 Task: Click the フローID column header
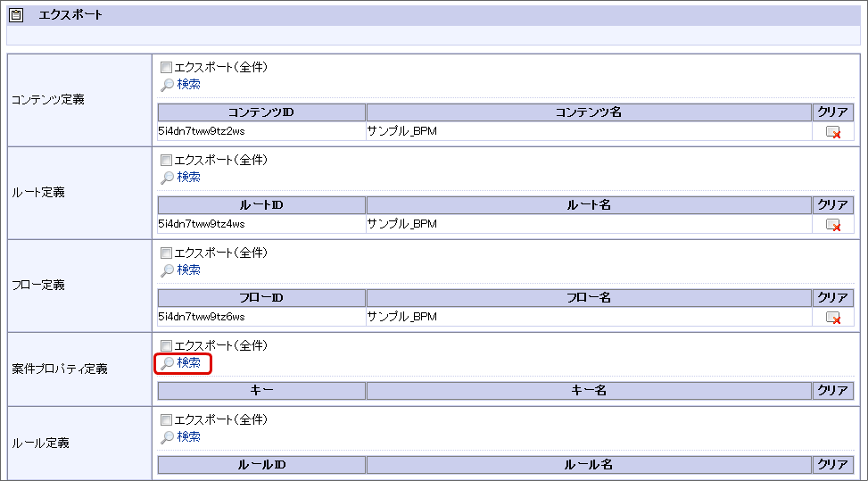click(x=261, y=298)
